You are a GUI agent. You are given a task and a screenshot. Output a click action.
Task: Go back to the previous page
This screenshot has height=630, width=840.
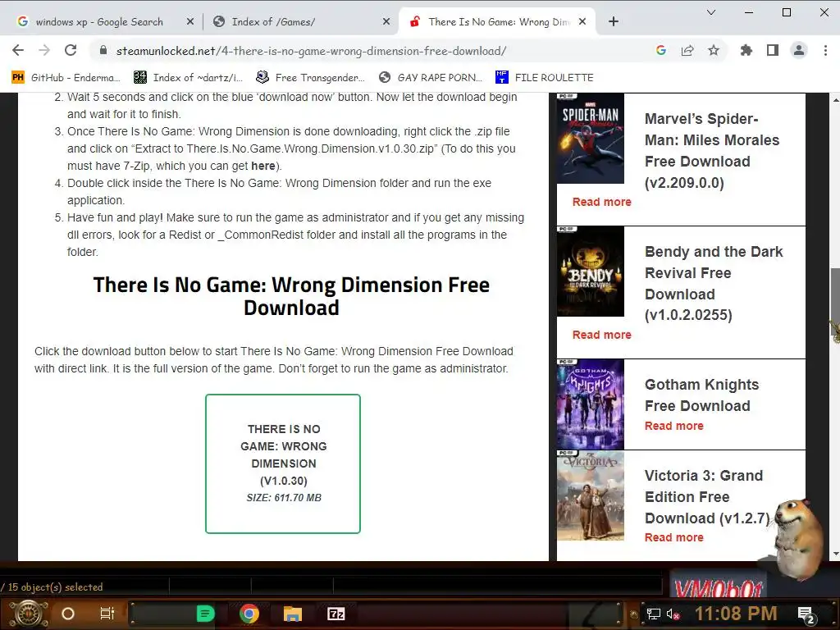tap(18, 50)
